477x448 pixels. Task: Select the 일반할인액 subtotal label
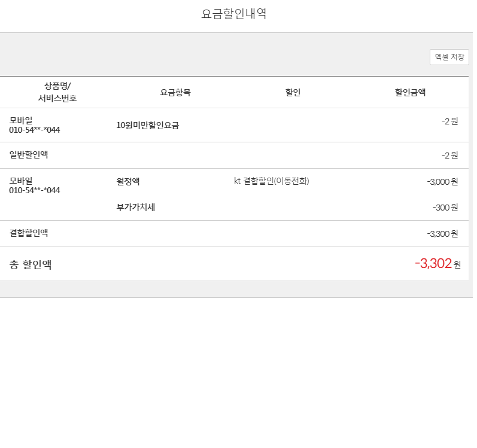(x=29, y=155)
